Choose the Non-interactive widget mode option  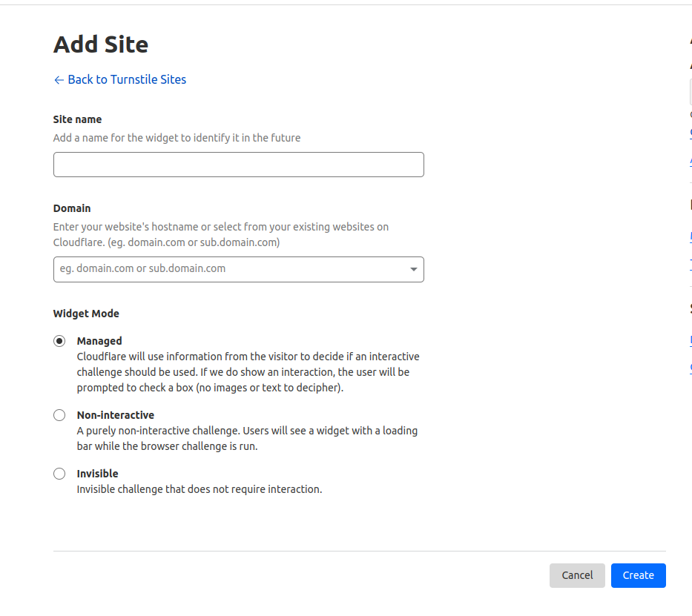point(59,414)
